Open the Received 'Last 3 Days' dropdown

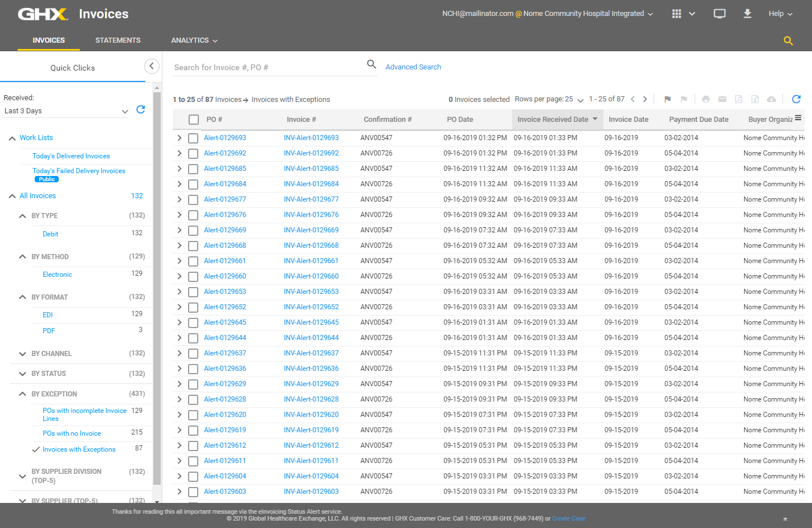[66, 111]
